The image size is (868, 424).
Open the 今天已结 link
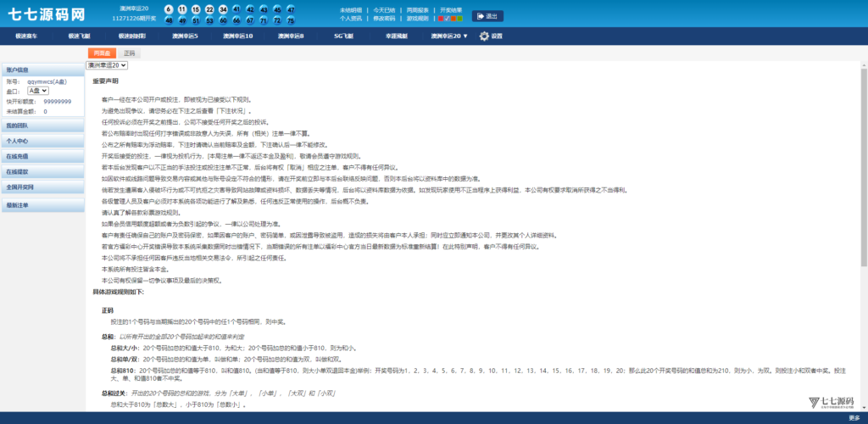pyautogui.click(x=384, y=10)
